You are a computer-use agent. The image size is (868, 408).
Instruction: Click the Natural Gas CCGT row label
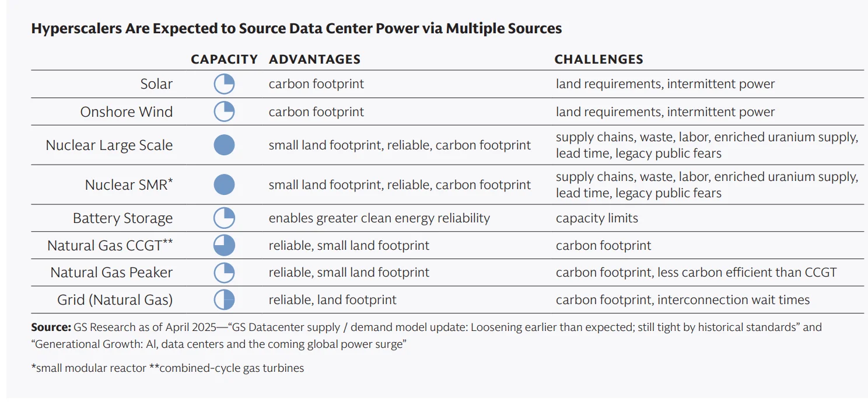click(x=110, y=246)
